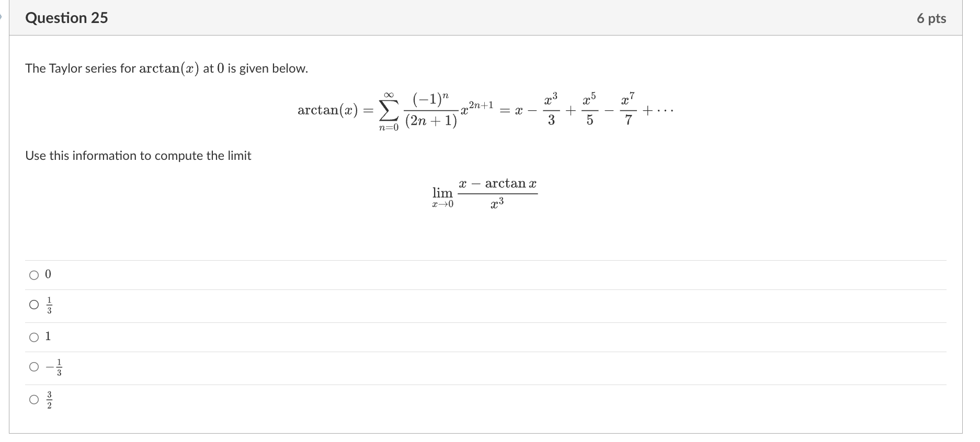Click the 6 pts label
This screenshot has height=442, width=980.
point(932,18)
